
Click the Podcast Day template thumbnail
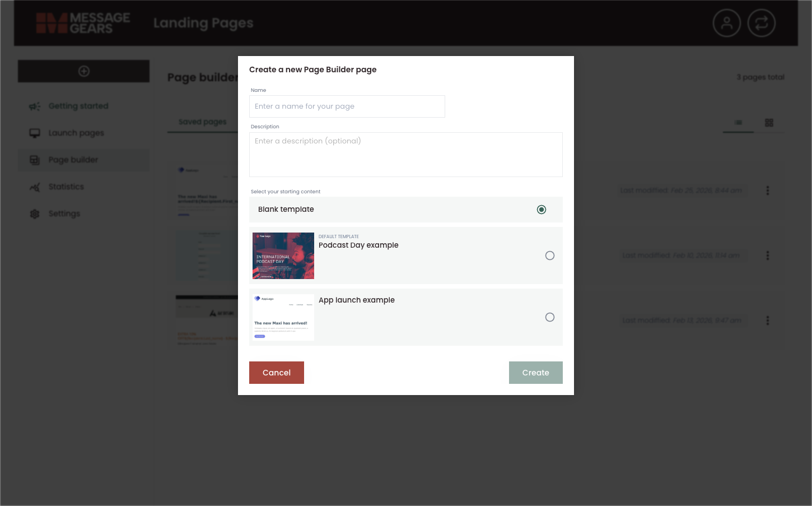tap(283, 256)
